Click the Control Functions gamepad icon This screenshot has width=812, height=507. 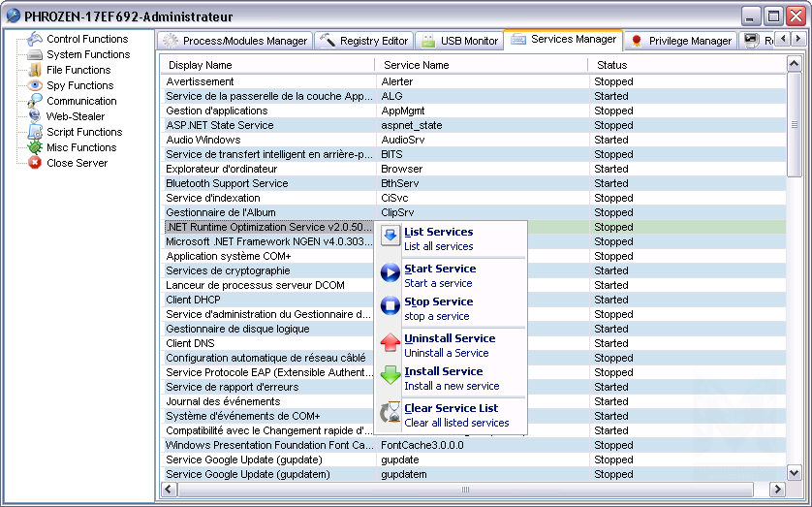[x=35, y=39]
